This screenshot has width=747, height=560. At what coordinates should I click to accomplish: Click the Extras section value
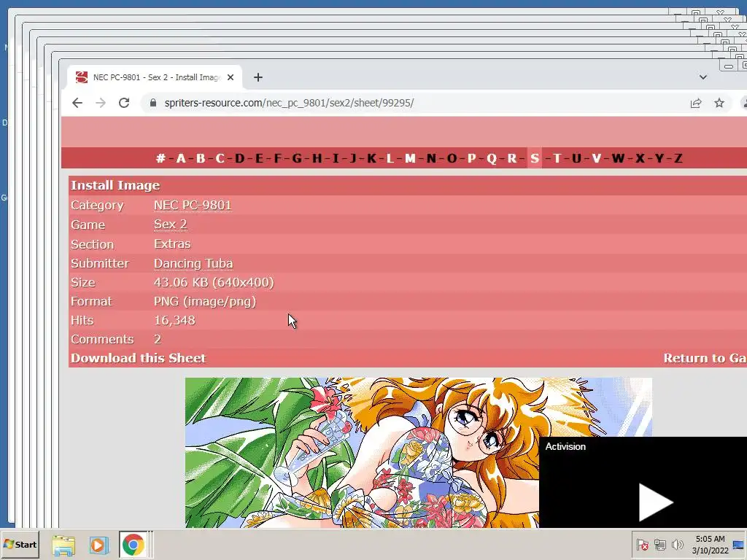(172, 244)
